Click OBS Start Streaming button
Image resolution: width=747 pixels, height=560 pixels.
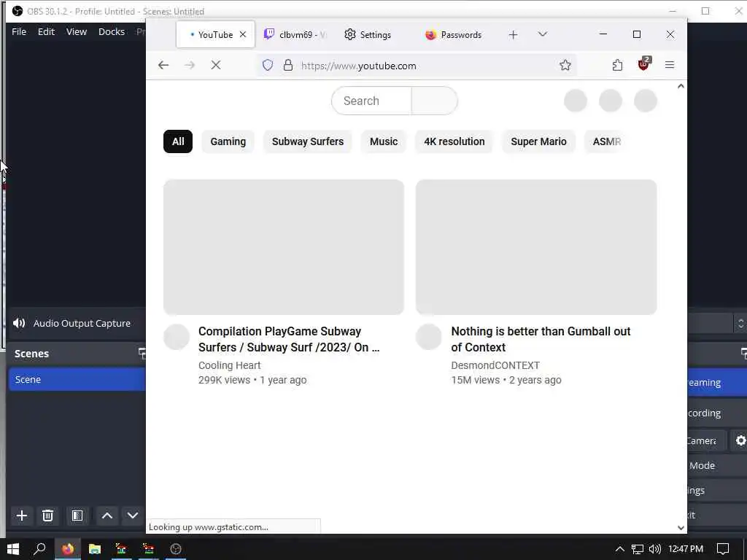coord(717,382)
